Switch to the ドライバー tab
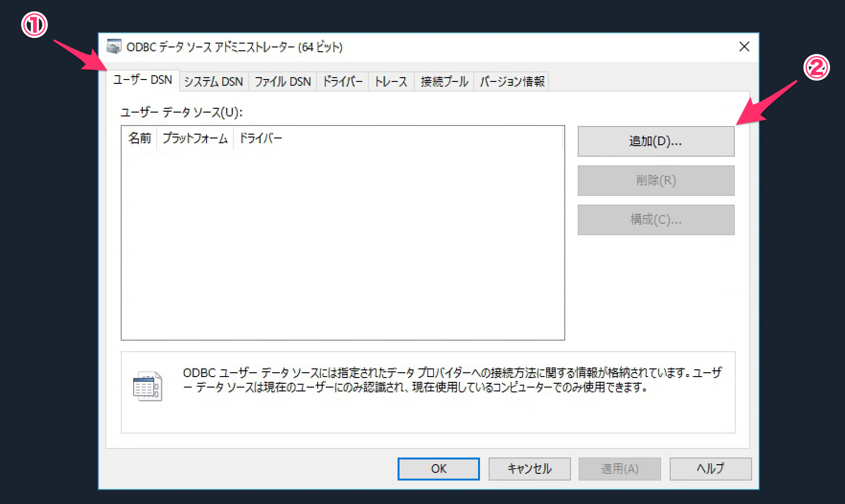The height and width of the screenshot is (504, 845). (343, 81)
